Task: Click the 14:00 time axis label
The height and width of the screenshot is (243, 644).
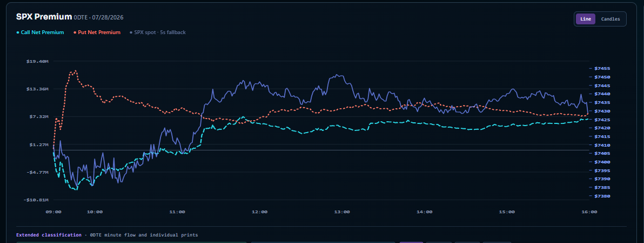Action: [x=424, y=212]
